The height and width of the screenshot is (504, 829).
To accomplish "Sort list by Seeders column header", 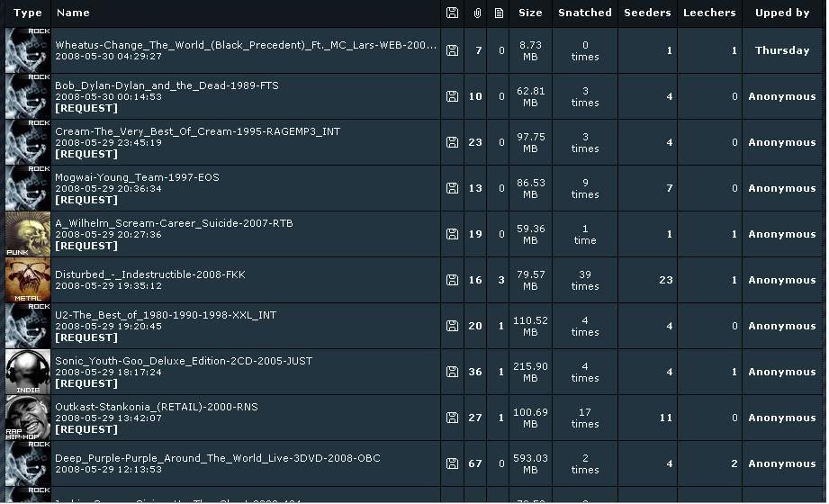I will pos(647,13).
